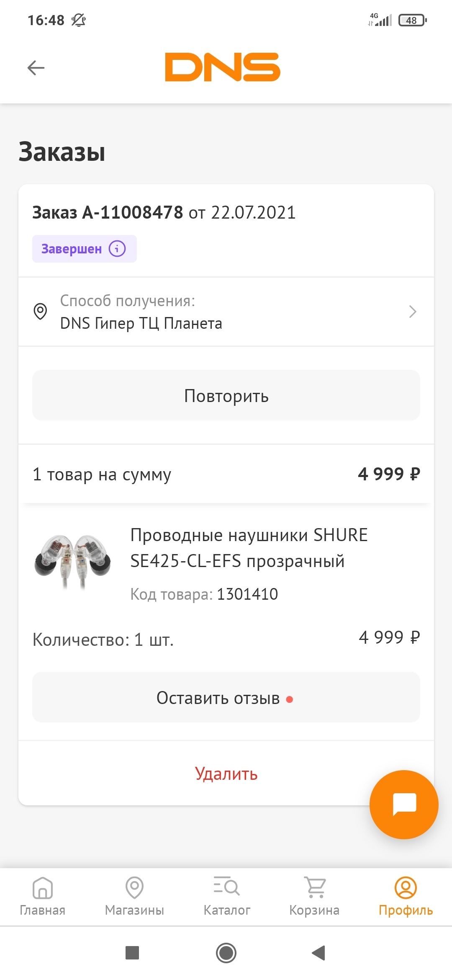The width and height of the screenshot is (452, 980).
Task: Open product title Проводные наушники SHURE
Action: coord(249,548)
